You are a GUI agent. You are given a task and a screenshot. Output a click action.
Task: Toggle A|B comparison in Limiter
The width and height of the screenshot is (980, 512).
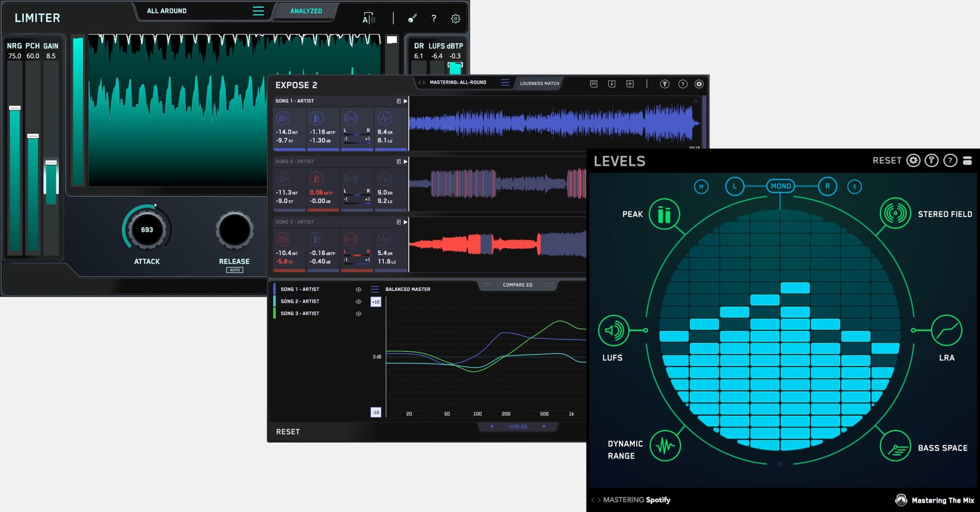(368, 19)
